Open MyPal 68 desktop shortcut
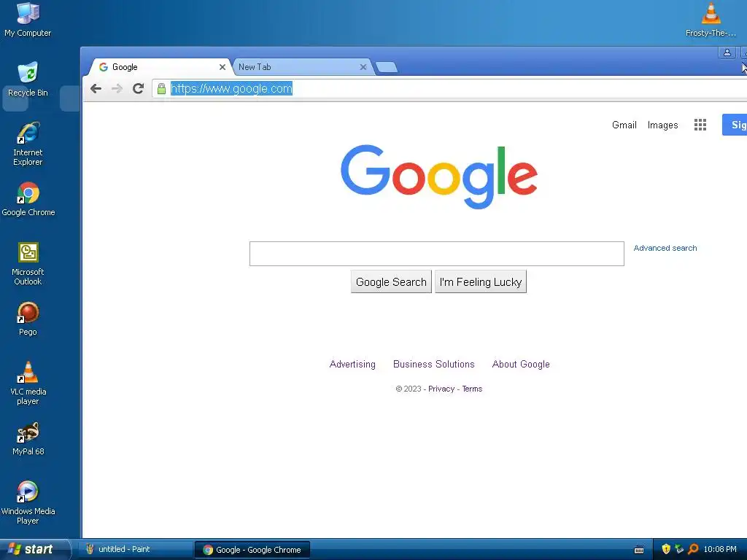747x560 pixels. tap(28, 438)
